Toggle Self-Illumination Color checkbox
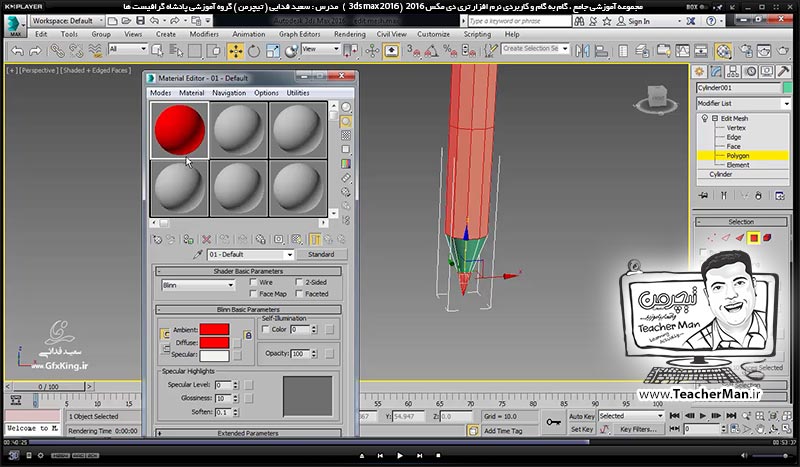Screen dimensions: 800x467 click(x=265, y=329)
